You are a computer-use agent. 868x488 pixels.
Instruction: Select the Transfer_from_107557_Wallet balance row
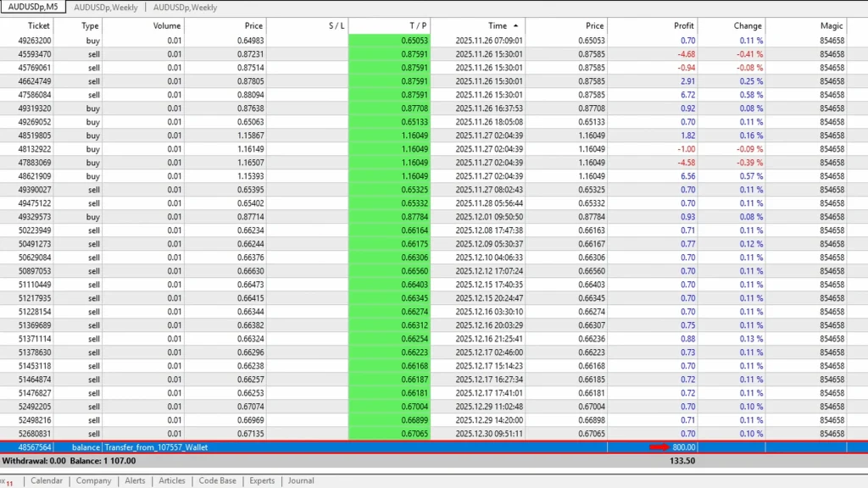pos(156,447)
